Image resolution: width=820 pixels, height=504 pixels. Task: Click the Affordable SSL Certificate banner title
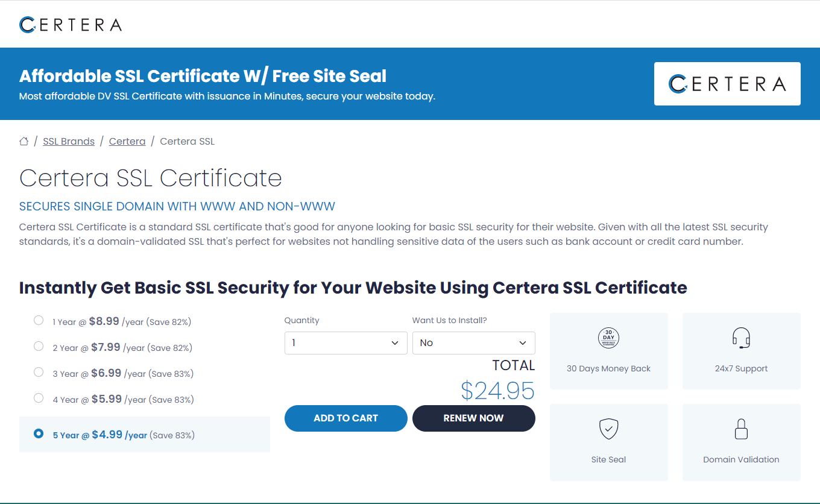203,76
